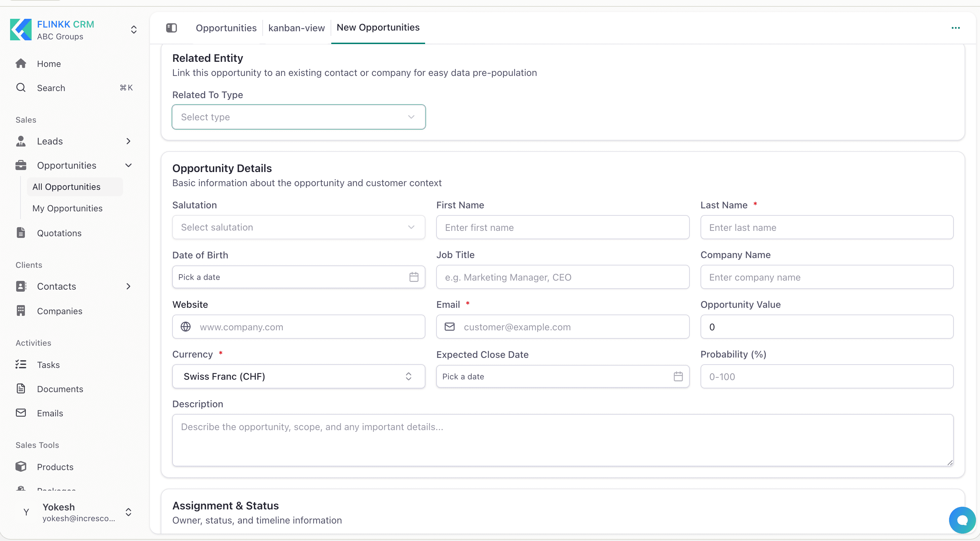
Task: Open the Yokesh account menu chevron
Action: pos(128,512)
